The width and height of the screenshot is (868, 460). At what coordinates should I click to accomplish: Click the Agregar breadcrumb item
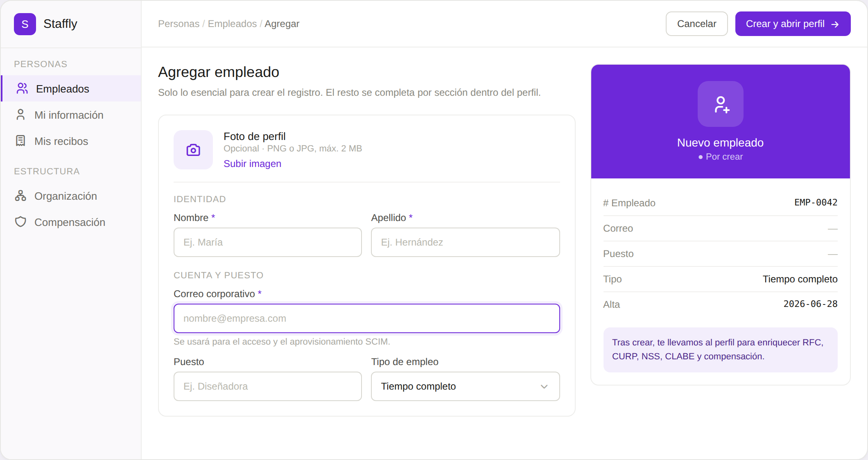pyautogui.click(x=282, y=24)
